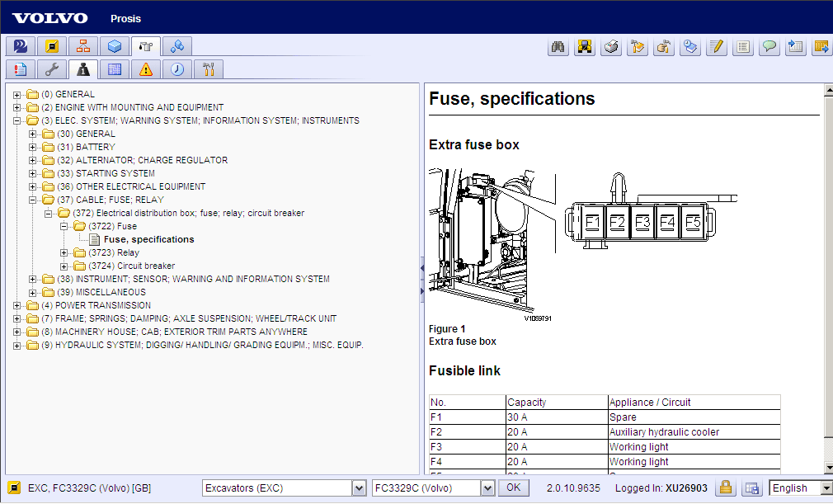
Task: Click the checked information pyramid tab
Action: (82, 69)
